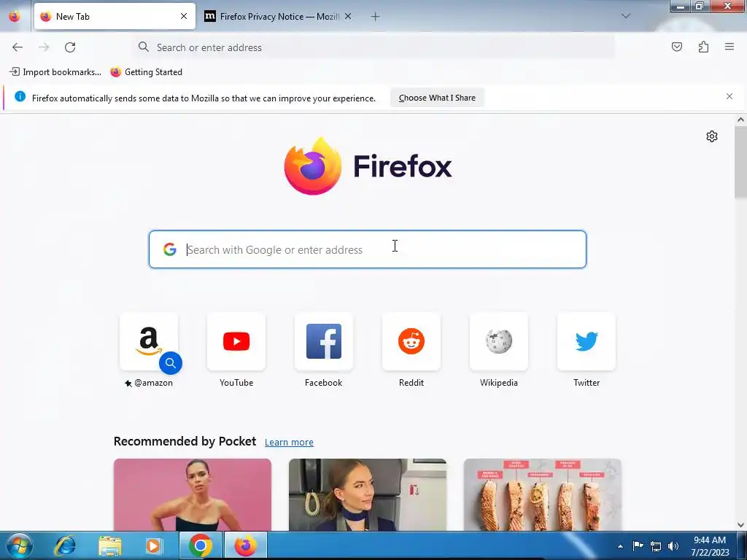
Task: Launch Internet Explorer from taskbar
Action: tap(65, 545)
